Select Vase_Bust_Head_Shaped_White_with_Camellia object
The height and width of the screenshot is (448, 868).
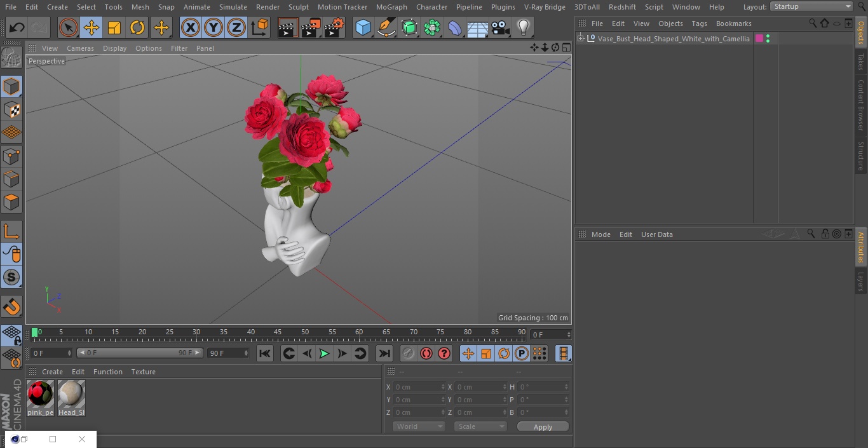pyautogui.click(x=674, y=39)
